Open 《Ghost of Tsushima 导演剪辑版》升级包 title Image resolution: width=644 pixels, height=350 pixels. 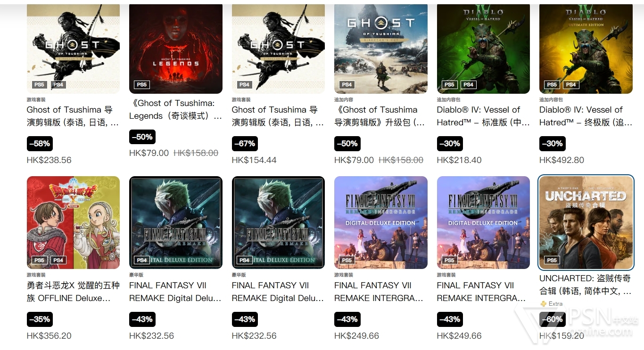380,116
